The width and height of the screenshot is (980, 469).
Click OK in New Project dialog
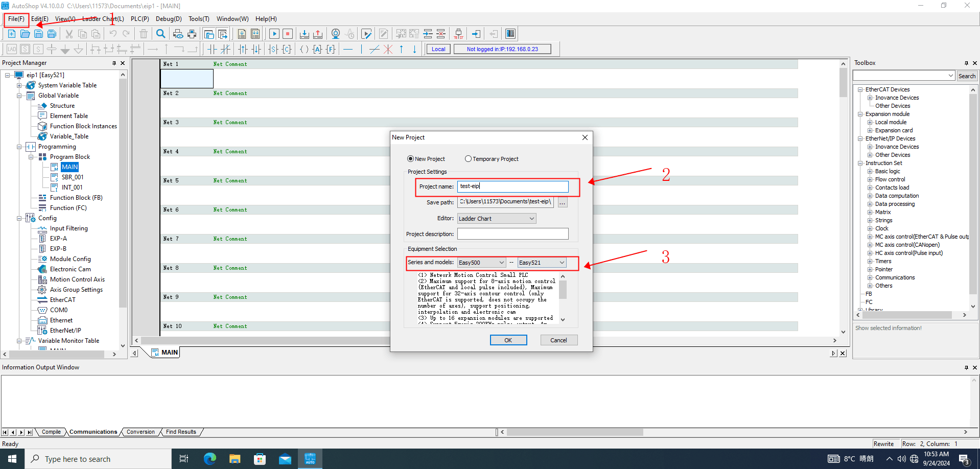[508, 340]
